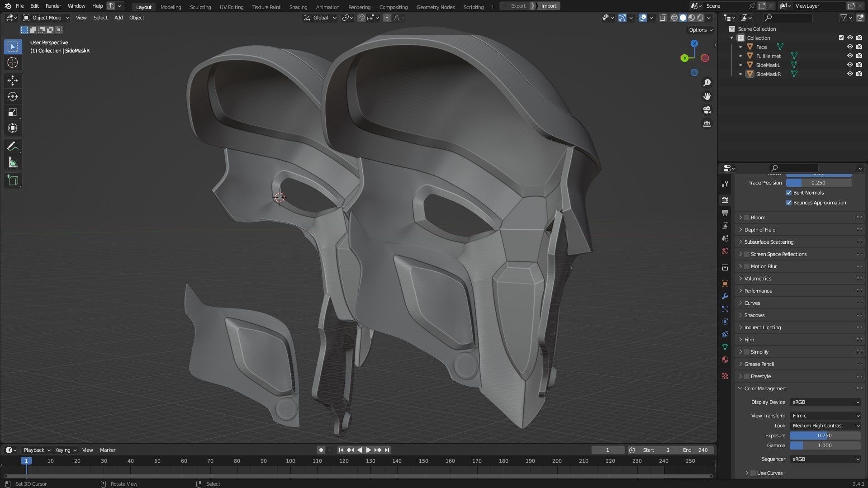Open the View Transform Filmic dropdown
Viewport: 868px width, 488px height.
pos(825,416)
